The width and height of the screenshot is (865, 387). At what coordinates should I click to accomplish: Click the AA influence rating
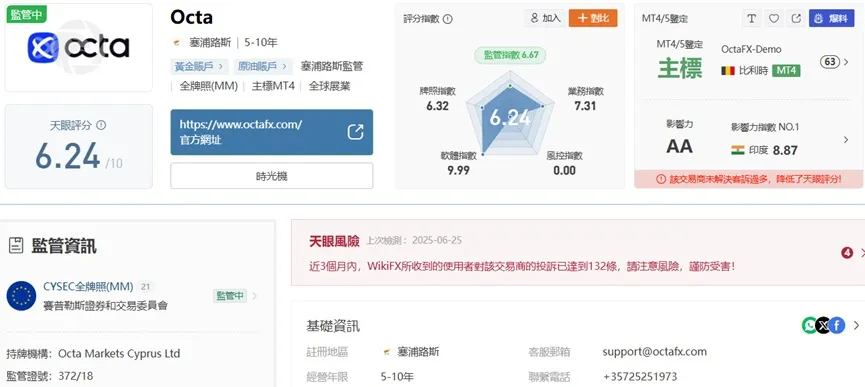pyautogui.click(x=679, y=146)
